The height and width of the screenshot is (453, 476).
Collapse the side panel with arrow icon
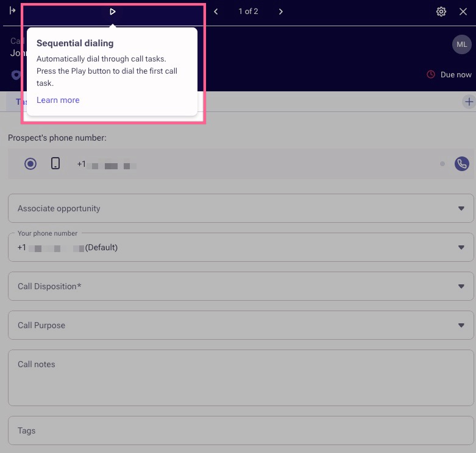(12, 10)
